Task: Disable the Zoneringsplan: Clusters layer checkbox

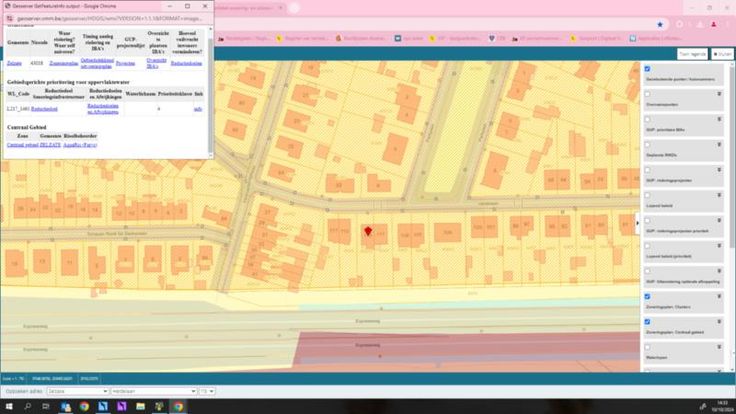Action: tap(648, 297)
